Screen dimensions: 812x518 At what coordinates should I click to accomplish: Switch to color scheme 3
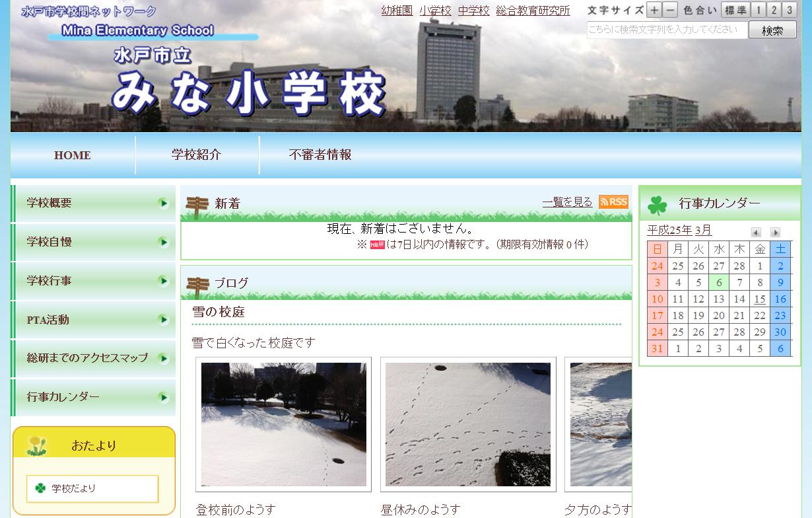click(x=790, y=10)
